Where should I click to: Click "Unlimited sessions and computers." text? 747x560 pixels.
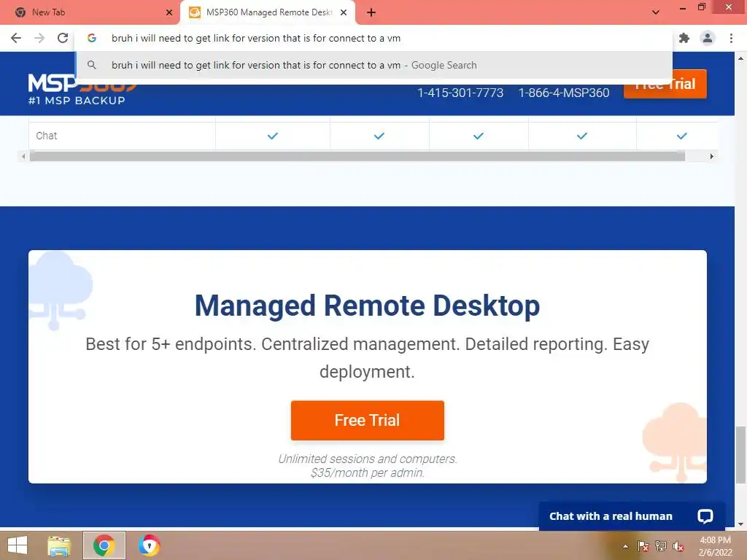368,459
